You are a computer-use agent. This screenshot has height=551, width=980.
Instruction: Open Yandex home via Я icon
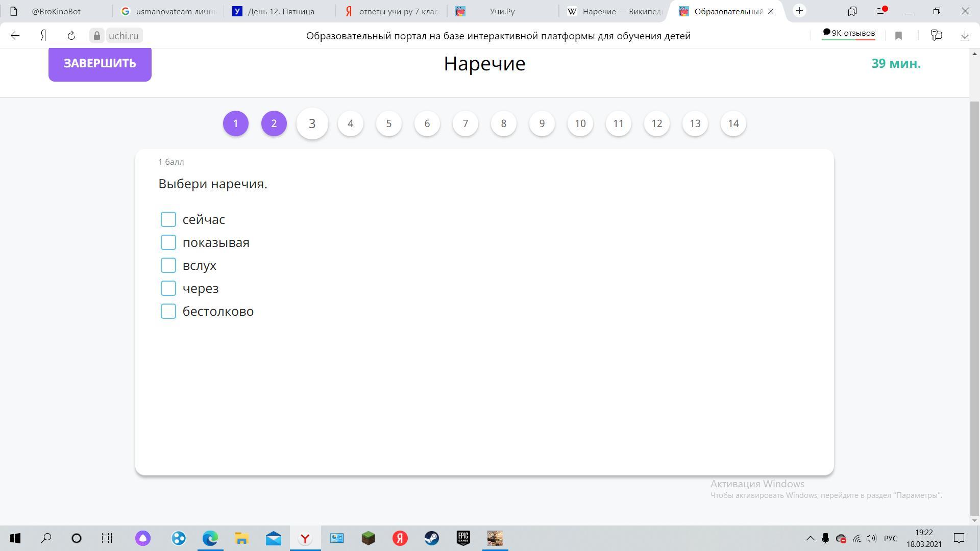[x=44, y=36]
